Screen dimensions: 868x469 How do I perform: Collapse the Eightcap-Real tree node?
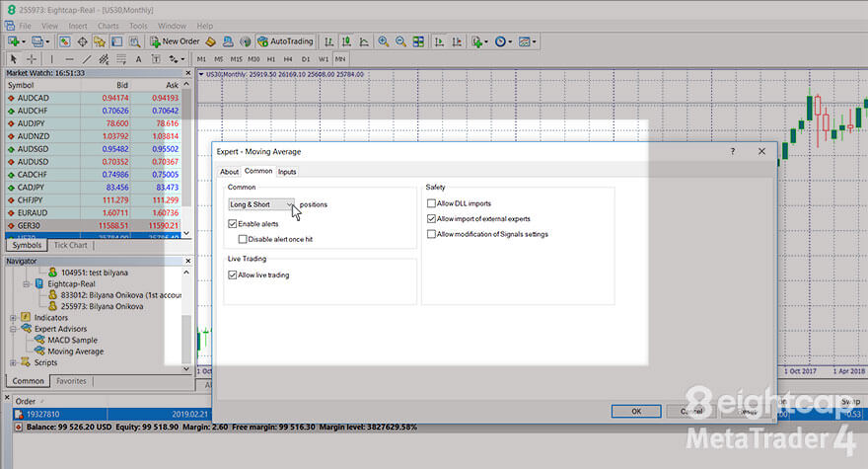[26, 283]
